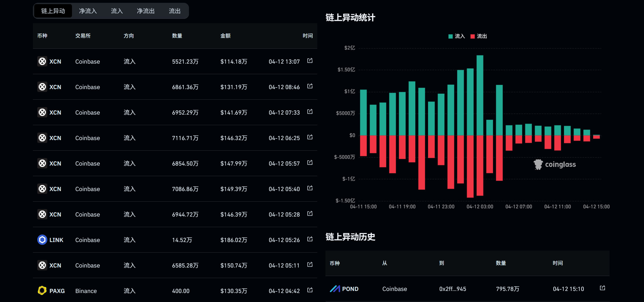Click the 数量 column header in main table
The width and height of the screenshot is (644, 302).
(177, 36)
